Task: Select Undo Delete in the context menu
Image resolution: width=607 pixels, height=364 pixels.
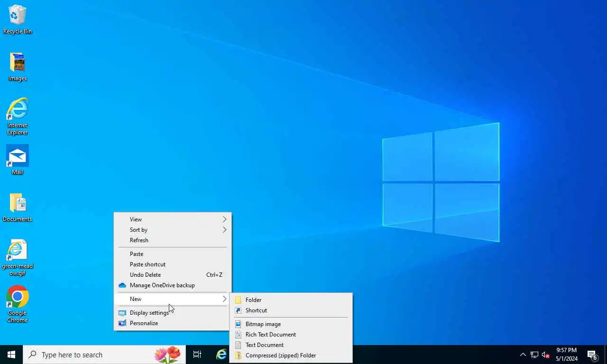Action: tap(173, 275)
